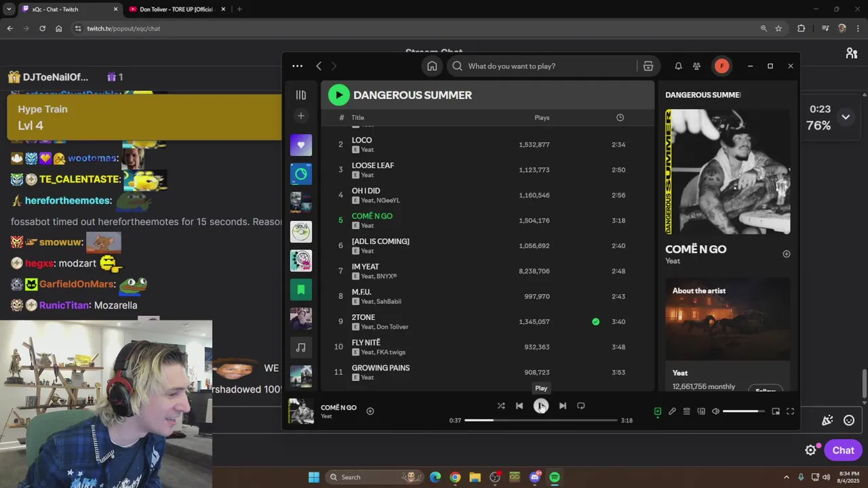Add now-playing song to Liked Songs

coord(370,411)
